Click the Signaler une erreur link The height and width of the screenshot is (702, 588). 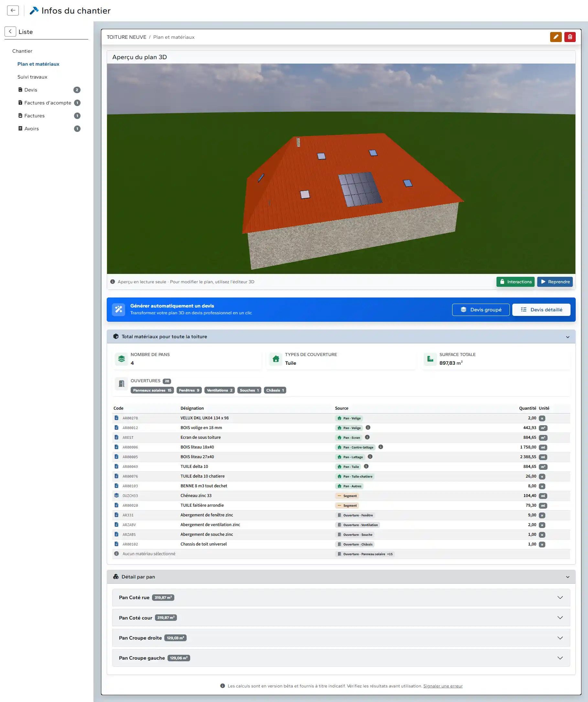click(442, 686)
